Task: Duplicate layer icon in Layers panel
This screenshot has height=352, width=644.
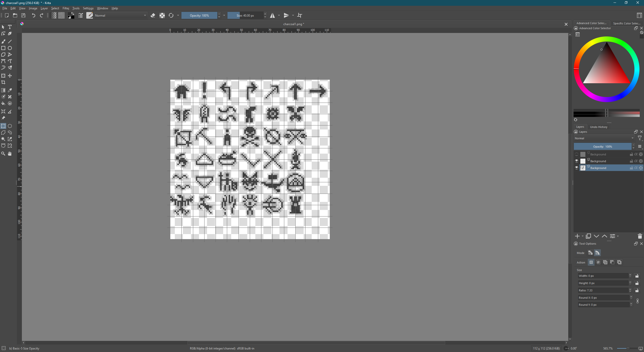Action: click(588, 236)
